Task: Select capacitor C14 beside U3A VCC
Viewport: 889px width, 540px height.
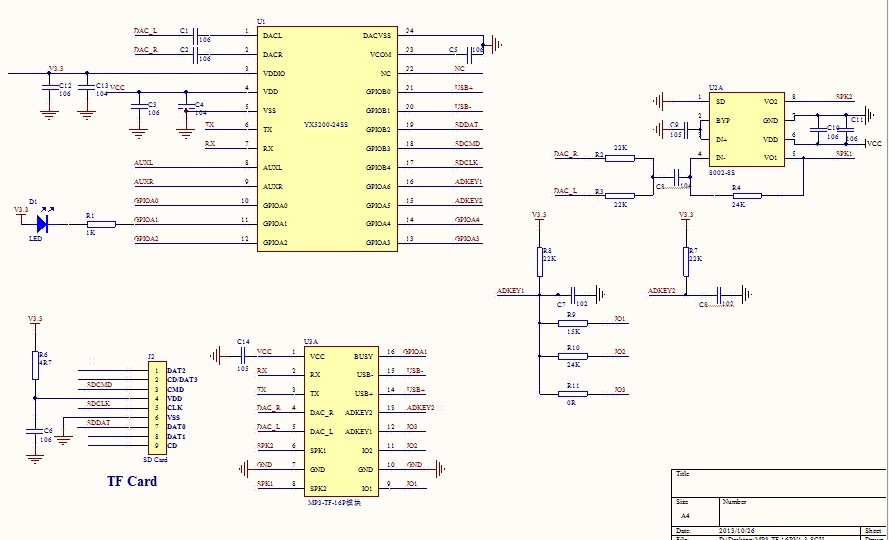Action: coord(243,353)
